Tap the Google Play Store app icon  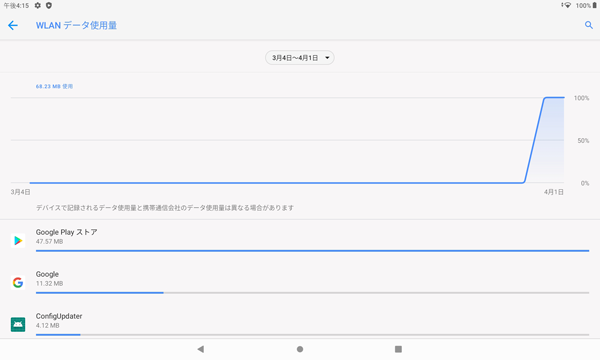(18, 241)
